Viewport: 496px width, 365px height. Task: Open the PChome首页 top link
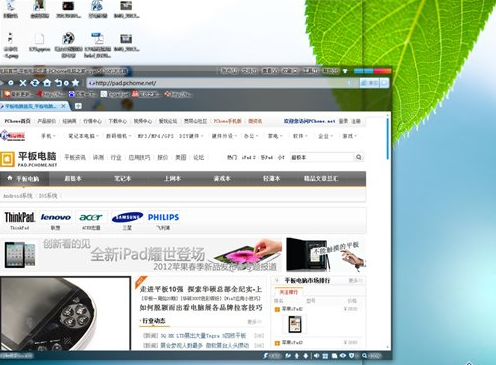pos(17,121)
